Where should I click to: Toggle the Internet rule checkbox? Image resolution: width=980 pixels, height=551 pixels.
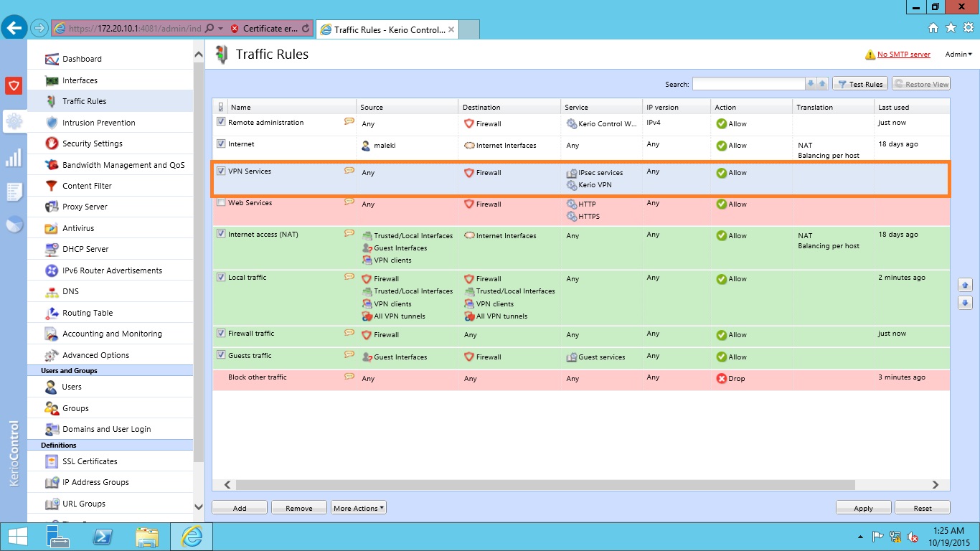221,143
